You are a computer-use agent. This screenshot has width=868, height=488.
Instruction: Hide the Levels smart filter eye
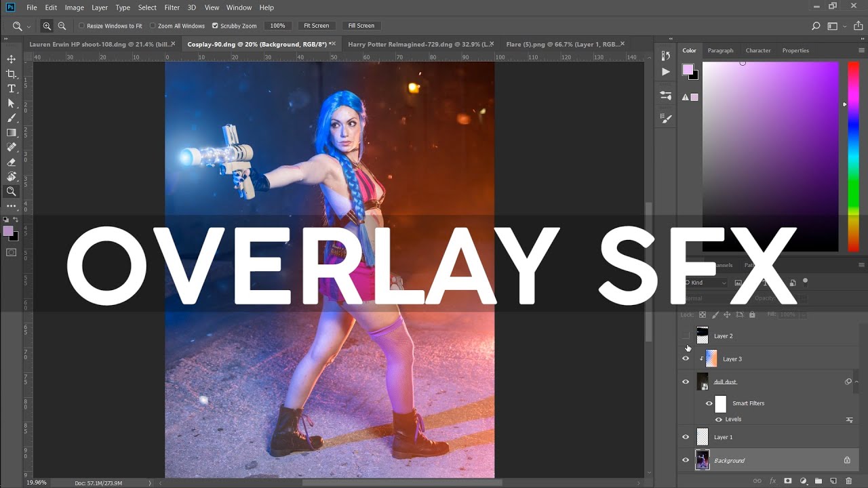coord(719,420)
